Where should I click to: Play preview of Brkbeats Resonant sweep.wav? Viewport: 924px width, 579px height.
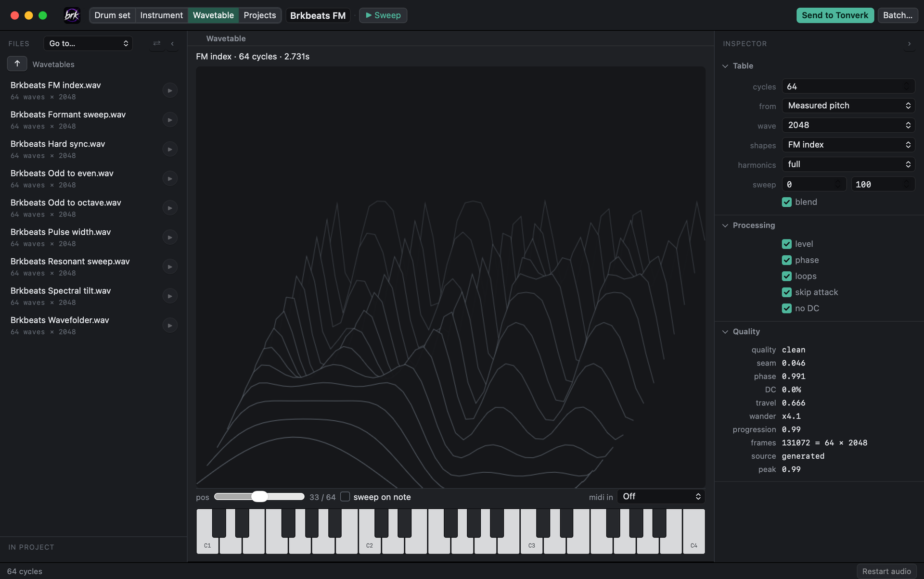point(170,266)
